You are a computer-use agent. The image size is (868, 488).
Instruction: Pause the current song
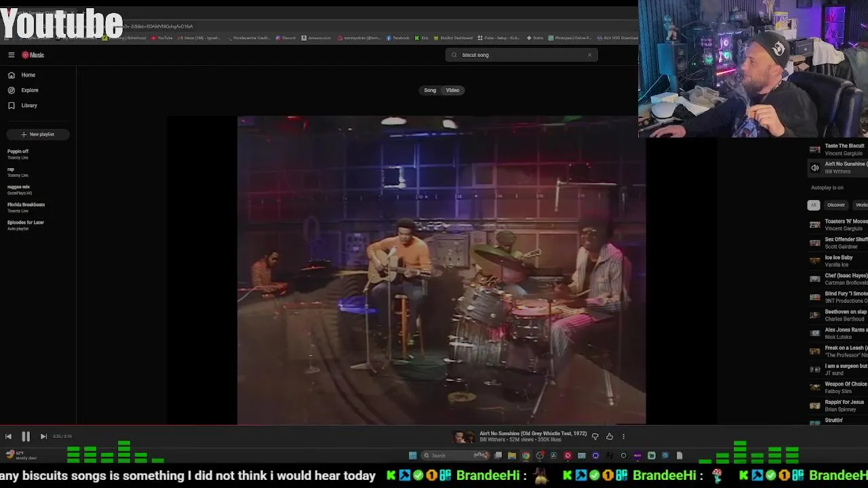[x=26, y=436]
